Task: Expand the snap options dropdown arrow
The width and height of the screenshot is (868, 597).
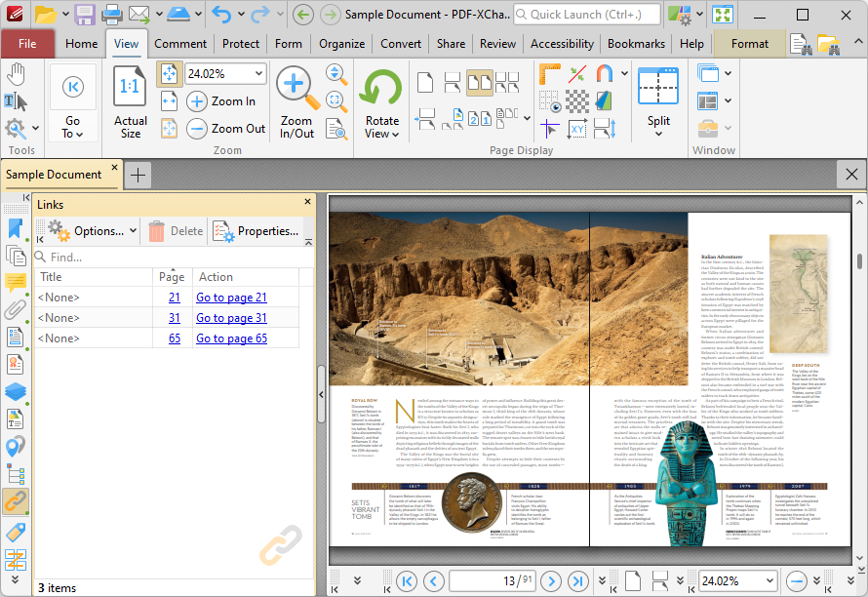Action: click(624, 74)
